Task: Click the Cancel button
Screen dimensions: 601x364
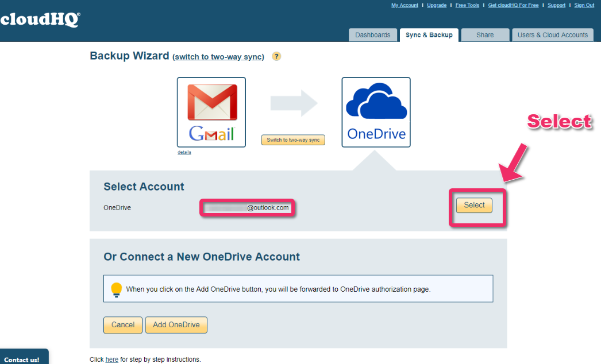Action: pyautogui.click(x=122, y=325)
